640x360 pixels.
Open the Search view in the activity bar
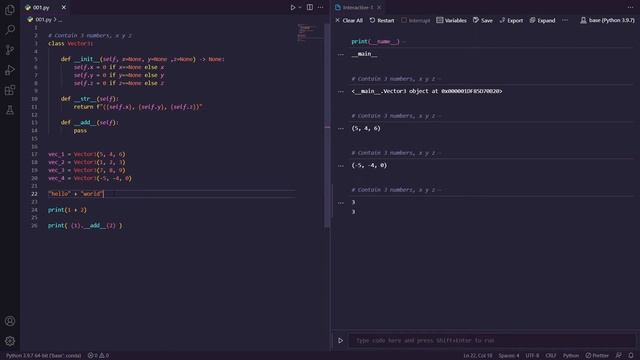pyautogui.click(x=10, y=29)
